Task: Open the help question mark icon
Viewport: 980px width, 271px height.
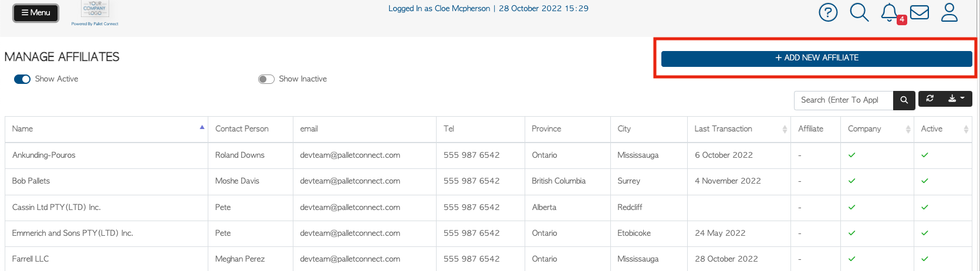Action: (828, 12)
